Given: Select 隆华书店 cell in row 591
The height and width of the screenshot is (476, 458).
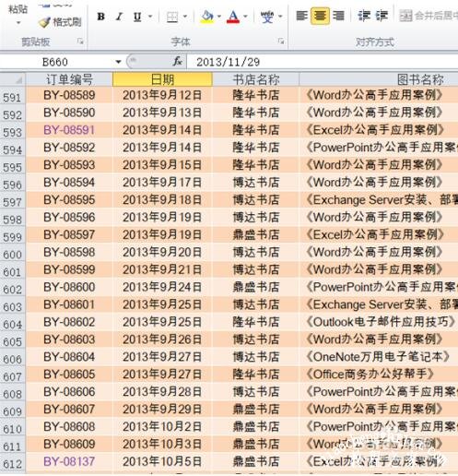Looking at the screenshot, I should click(x=255, y=95).
